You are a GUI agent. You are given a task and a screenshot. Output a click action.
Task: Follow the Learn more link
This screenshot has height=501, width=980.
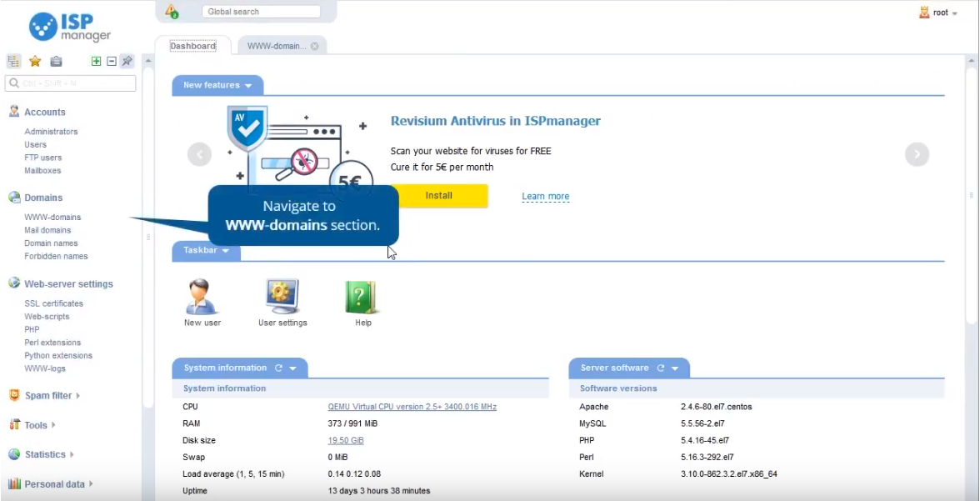(x=546, y=197)
